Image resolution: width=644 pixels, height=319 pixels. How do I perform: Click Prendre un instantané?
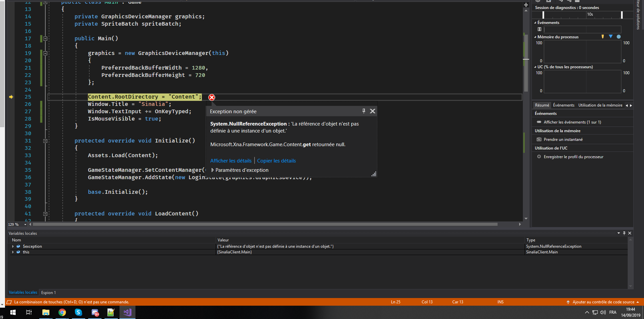[563, 140]
